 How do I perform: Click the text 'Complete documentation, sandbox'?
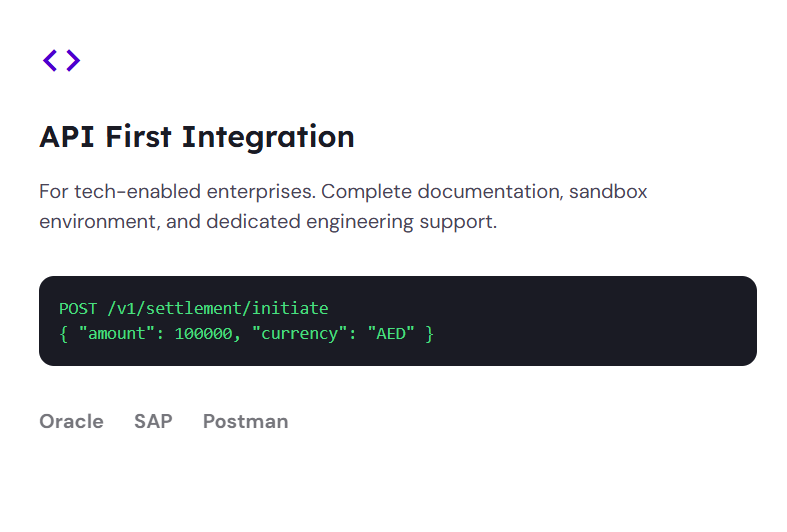click(484, 192)
